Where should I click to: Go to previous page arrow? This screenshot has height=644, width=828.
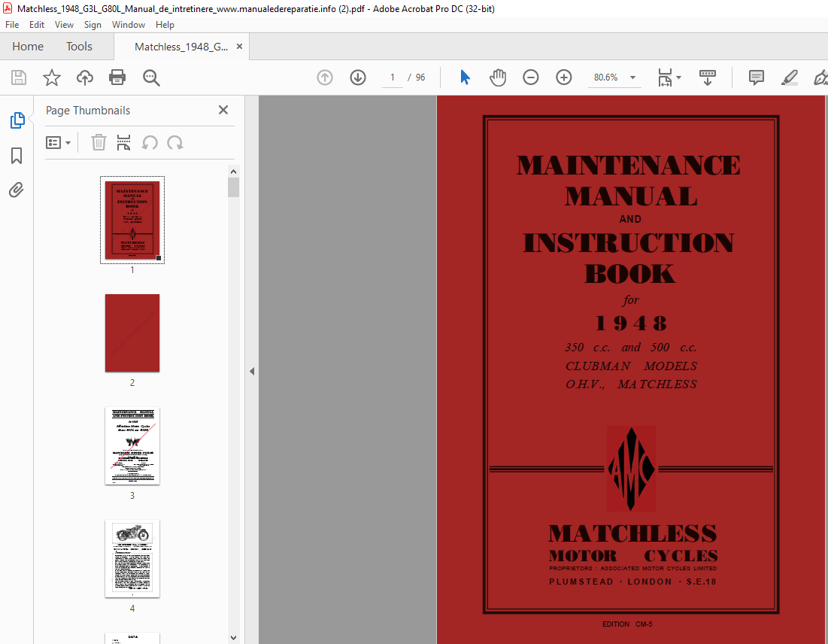pyautogui.click(x=325, y=77)
